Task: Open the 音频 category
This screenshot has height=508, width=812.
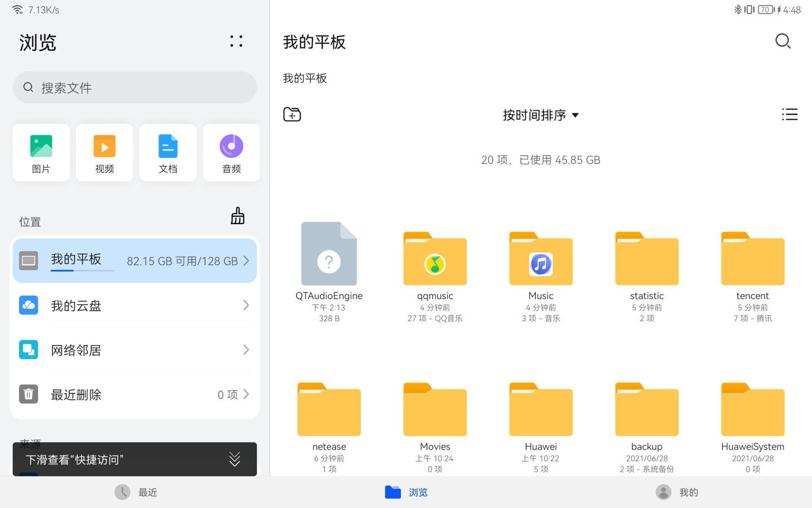Action: 231,152
